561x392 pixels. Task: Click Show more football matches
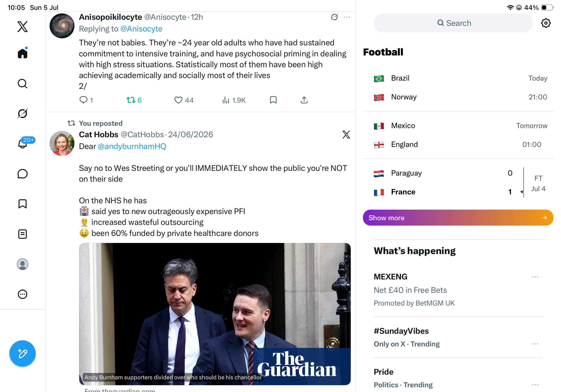(x=458, y=218)
